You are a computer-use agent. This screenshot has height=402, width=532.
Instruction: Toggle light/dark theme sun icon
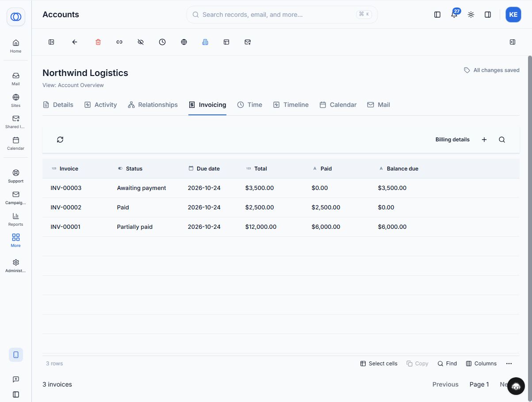(471, 15)
